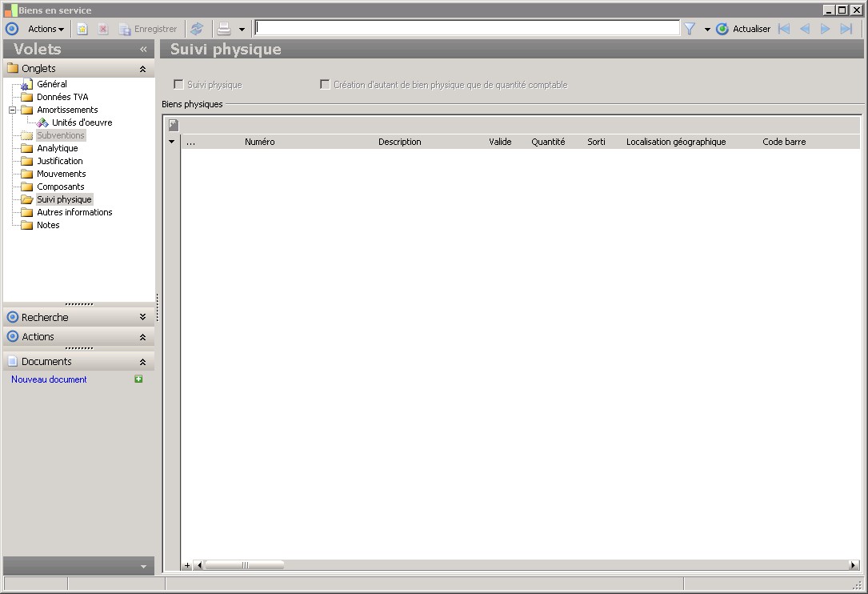868x594 pixels.
Task: Click the Actions toolbar circle icon
Action: 12,29
